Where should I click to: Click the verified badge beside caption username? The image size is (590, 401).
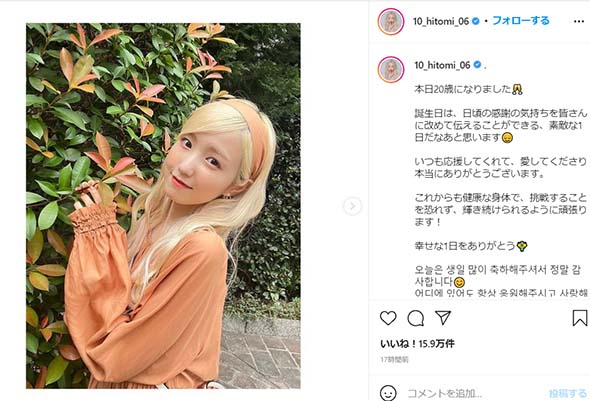click(477, 65)
